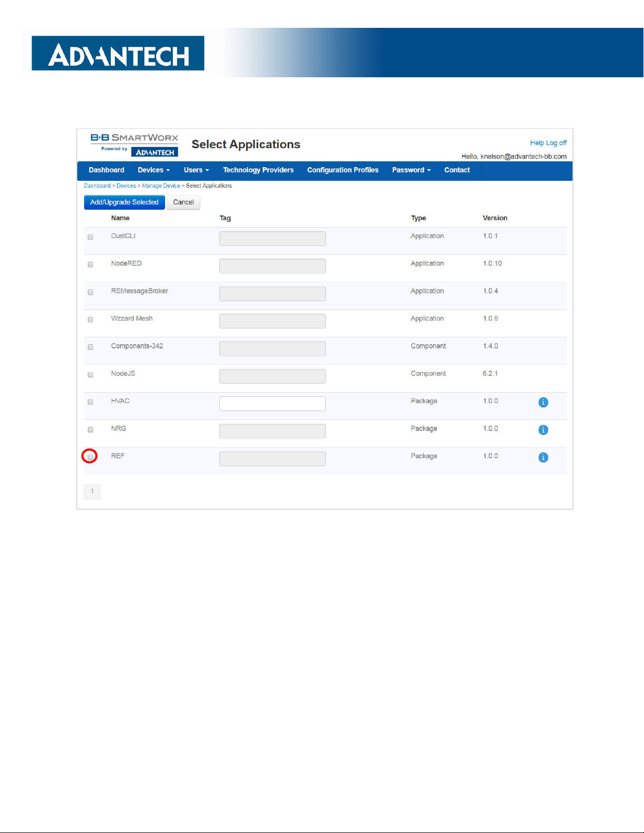Viewport: 644px width, 833px height.
Task: Open the Help link
Action: [537, 143]
